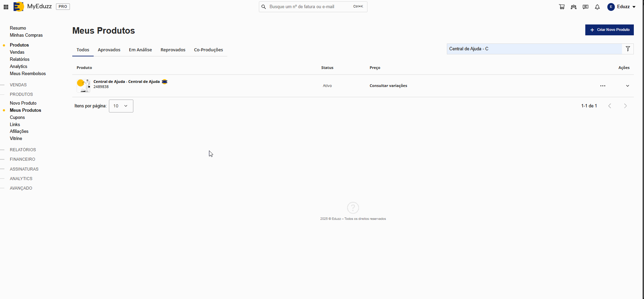Image resolution: width=644 pixels, height=299 pixels.
Task: Click the Central de Ajuda product thumbnail
Action: [x=83, y=86]
